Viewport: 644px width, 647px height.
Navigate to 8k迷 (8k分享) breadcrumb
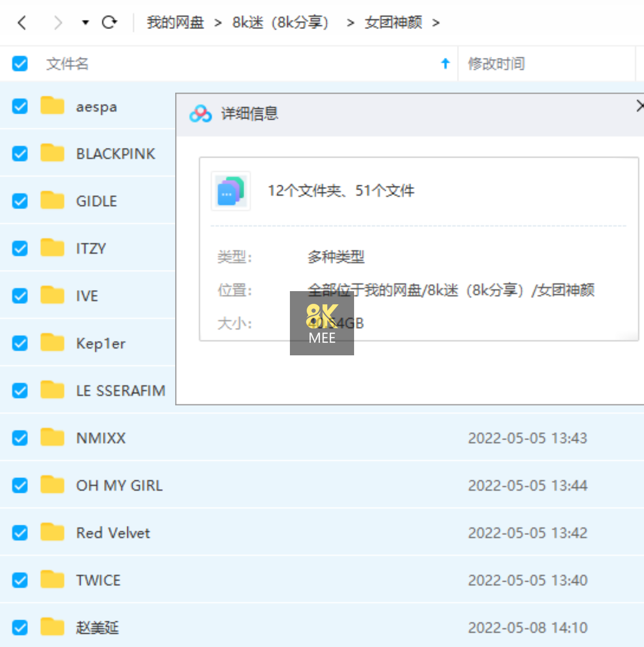(280, 23)
